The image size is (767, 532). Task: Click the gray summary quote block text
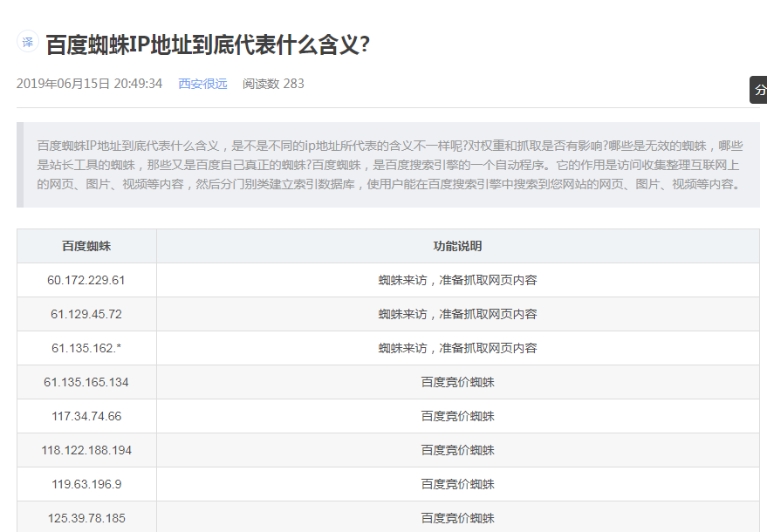(390, 165)
